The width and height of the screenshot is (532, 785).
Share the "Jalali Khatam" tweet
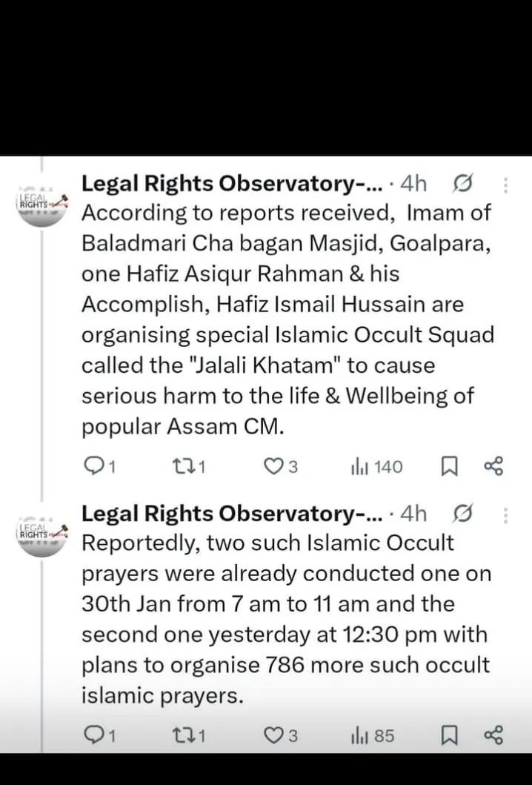click(x=493, y=466)
